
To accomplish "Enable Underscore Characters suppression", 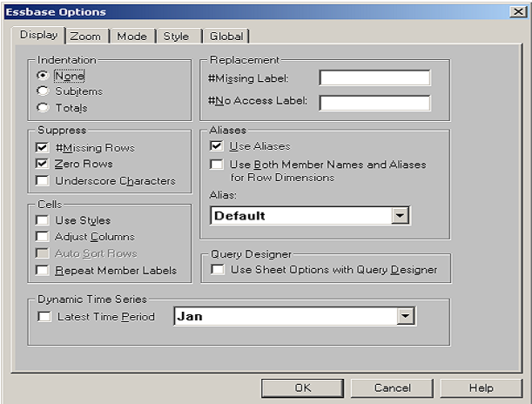I will coord(42,180).
